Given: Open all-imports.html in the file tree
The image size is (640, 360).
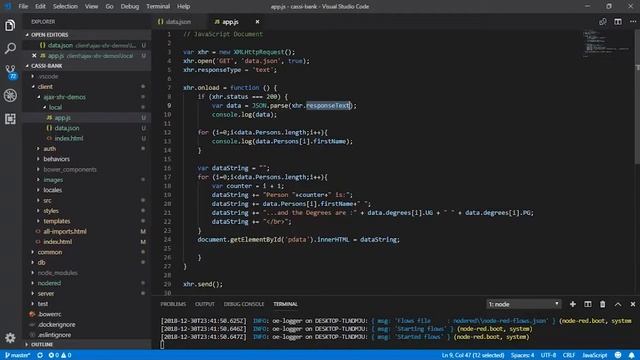Looking at the screenshot, I should click(x=64, y=231).
